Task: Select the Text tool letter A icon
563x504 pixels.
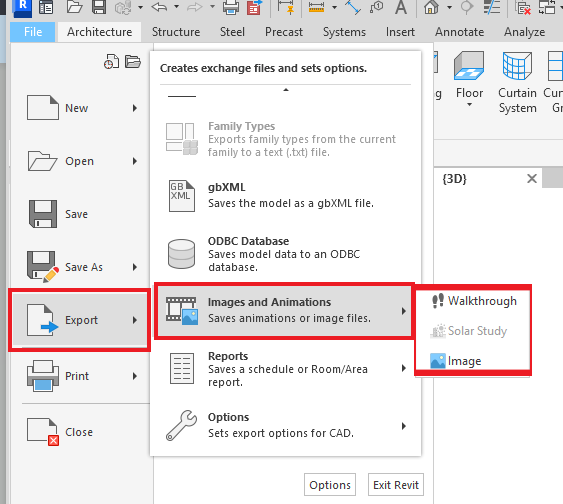Action: (401, 7)
